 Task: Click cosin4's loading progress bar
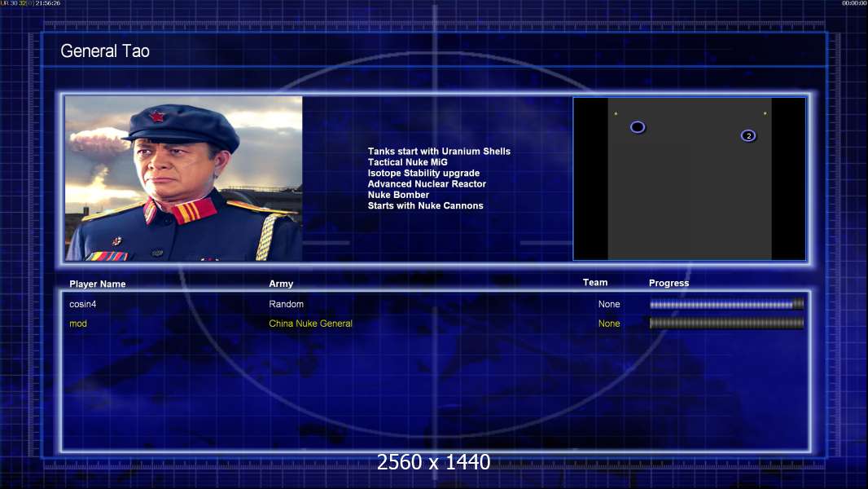(x=726, y=304)
